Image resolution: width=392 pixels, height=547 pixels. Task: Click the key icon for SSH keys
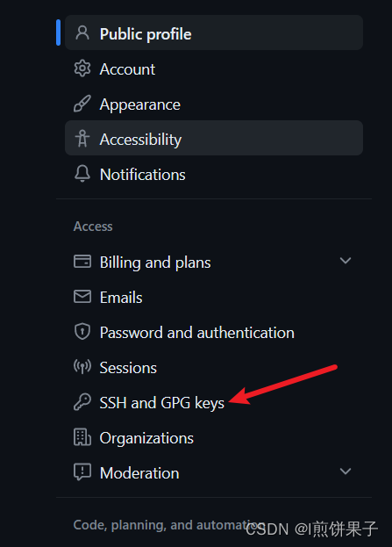pyautogui.click(x=82, y=402)
